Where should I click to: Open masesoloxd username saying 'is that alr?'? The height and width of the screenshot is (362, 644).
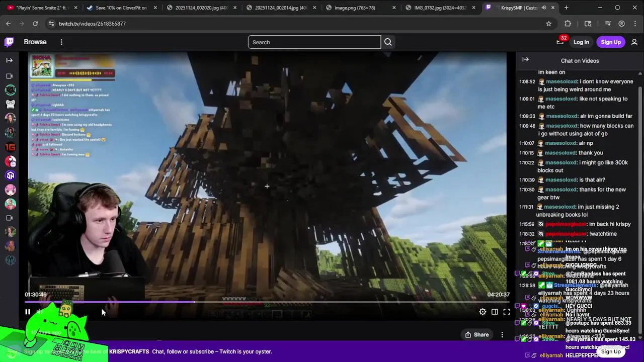click(561, 180)
